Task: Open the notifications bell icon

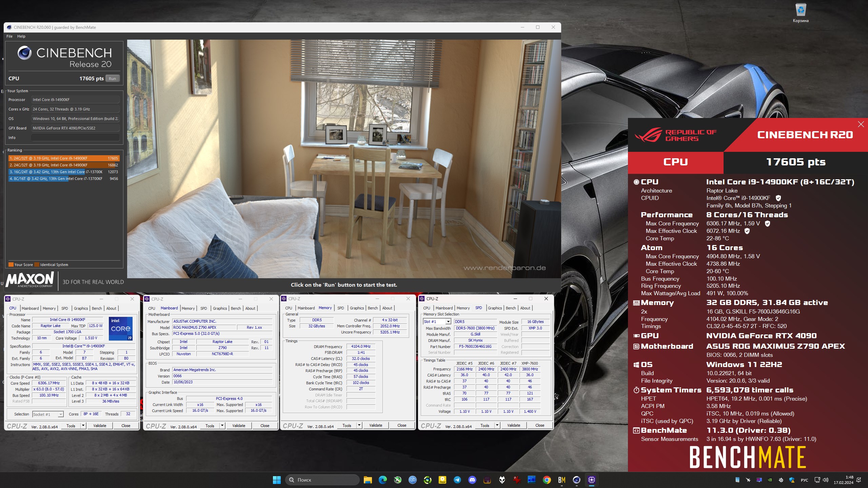Action: (859, 480)
